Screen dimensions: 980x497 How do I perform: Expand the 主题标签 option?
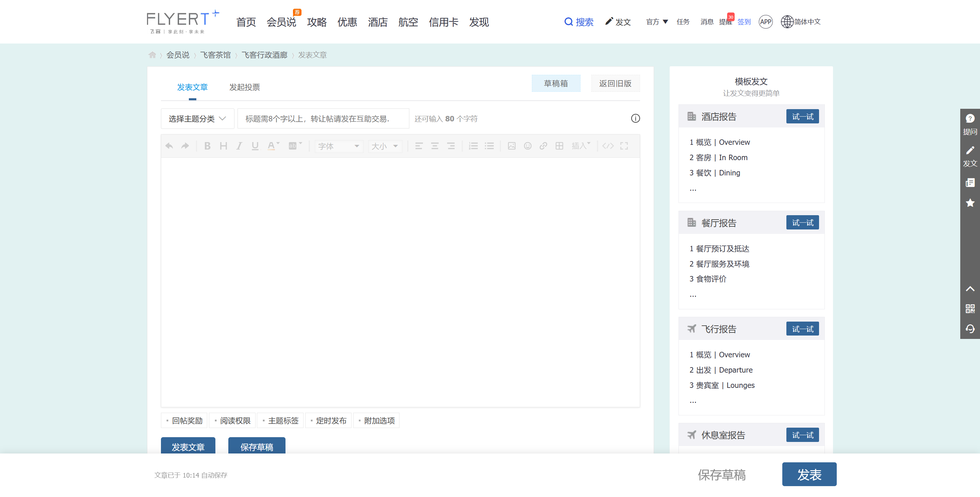click(280, 421)
